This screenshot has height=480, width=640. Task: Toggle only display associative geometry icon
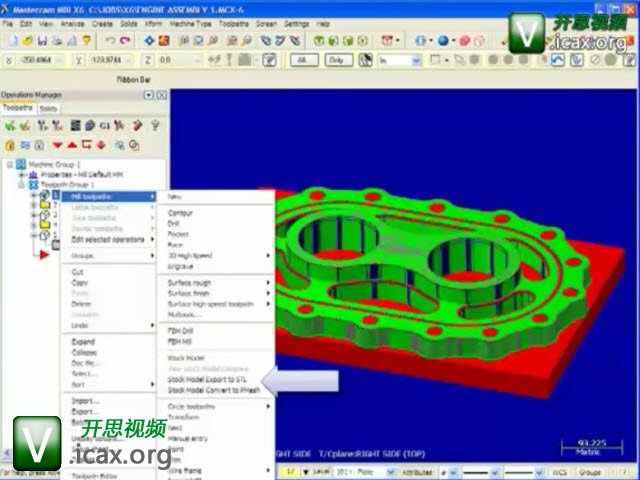[134, 145]
